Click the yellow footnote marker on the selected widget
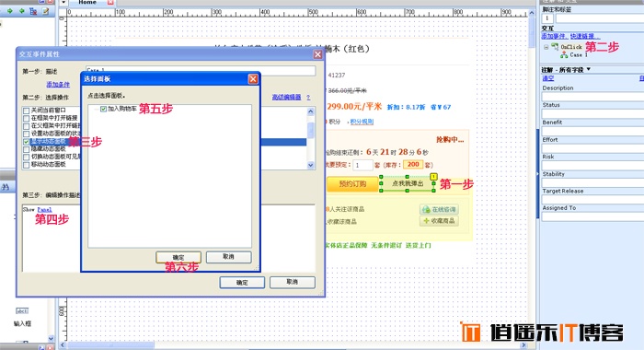The image size is (644, 350). [x=433, y=177]
